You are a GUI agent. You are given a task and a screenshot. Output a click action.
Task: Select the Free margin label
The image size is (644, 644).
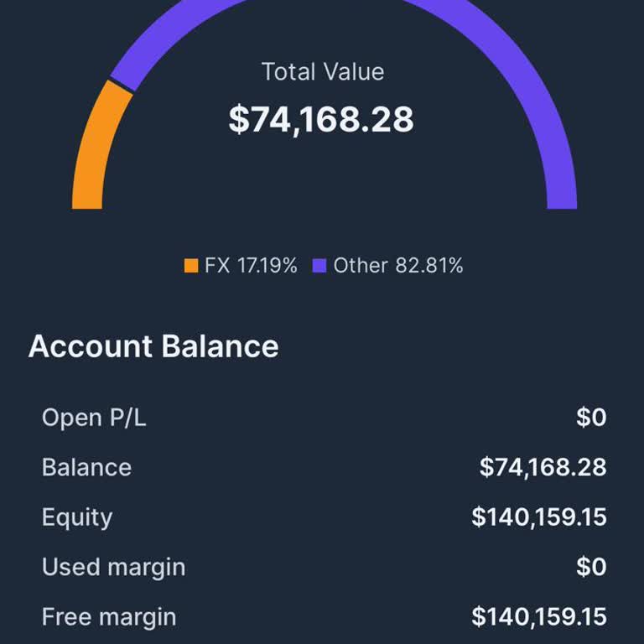(x=109, y=617)
